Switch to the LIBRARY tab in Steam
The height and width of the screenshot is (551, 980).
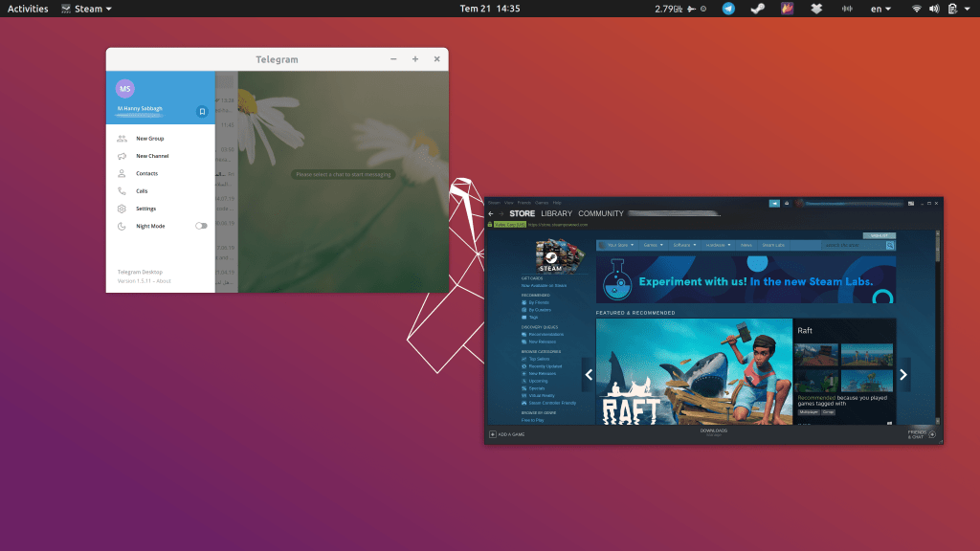[x=556, y=213]
